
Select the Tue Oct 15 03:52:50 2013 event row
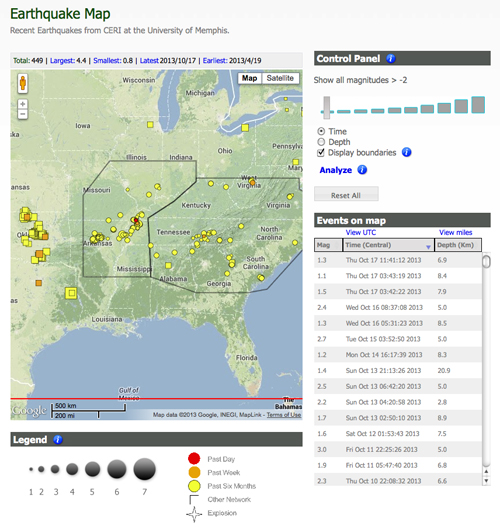pos(398,339)
